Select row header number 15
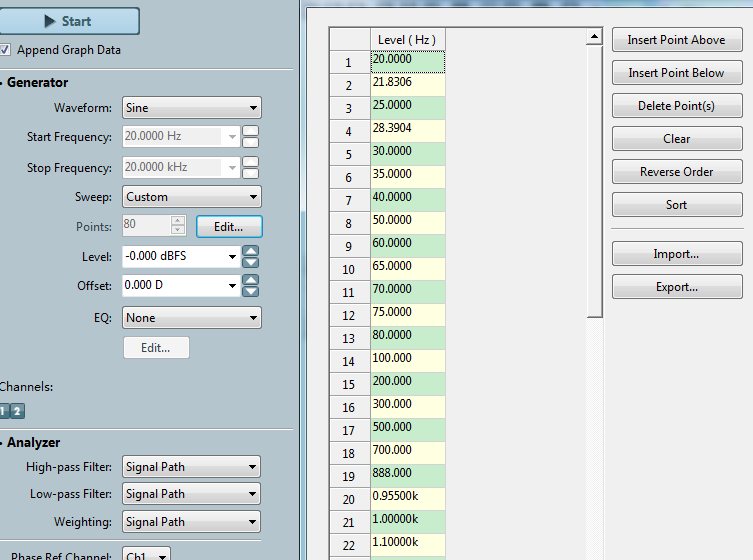 [350, 384]
